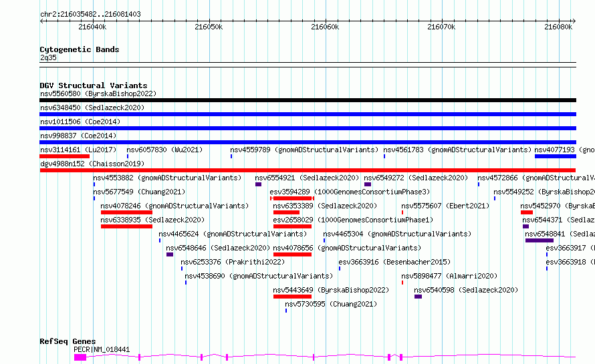Viewport: 595px width, 364px height.
Task: Click esv3663917 variant label
Action: pyautogui.click(x=570, y=248)
